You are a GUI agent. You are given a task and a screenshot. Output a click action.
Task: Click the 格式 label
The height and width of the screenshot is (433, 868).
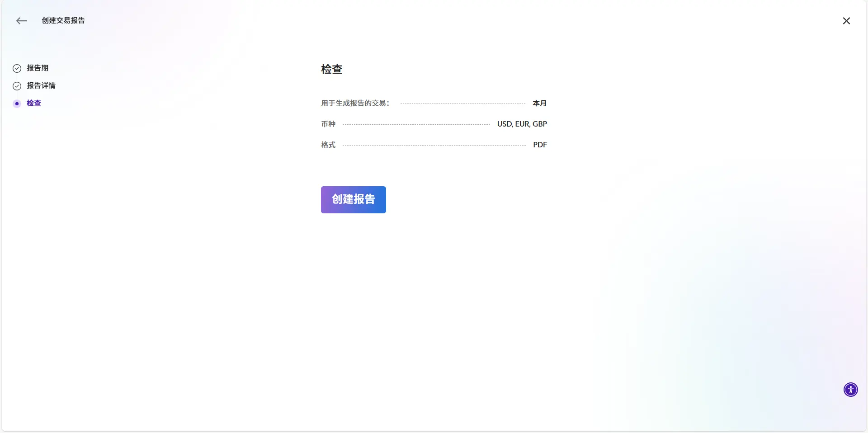click(328, 145)
